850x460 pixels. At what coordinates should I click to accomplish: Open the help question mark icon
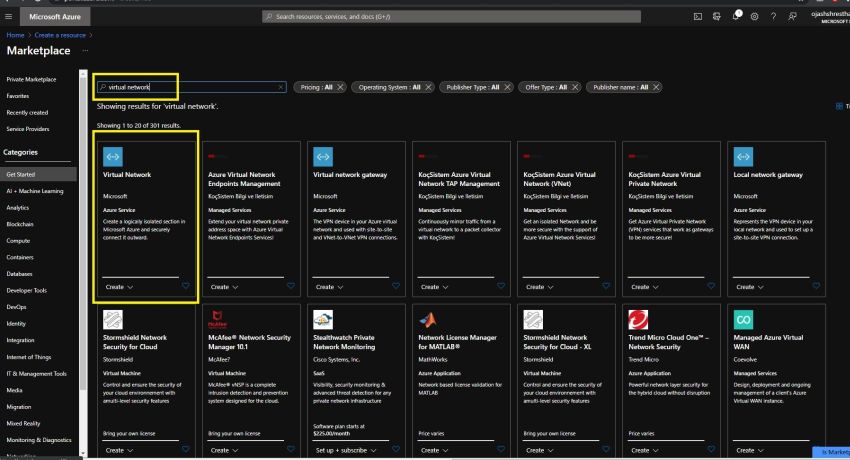[x=774, y=17]
